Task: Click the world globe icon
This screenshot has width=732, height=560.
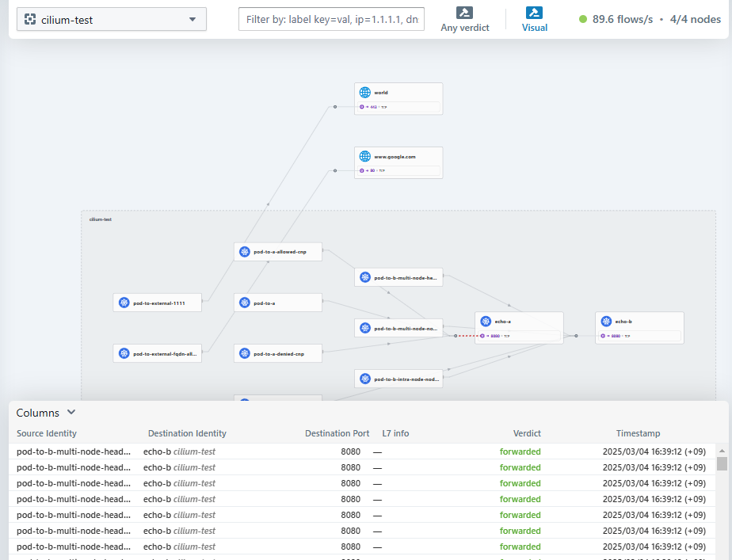Action: 364,93
